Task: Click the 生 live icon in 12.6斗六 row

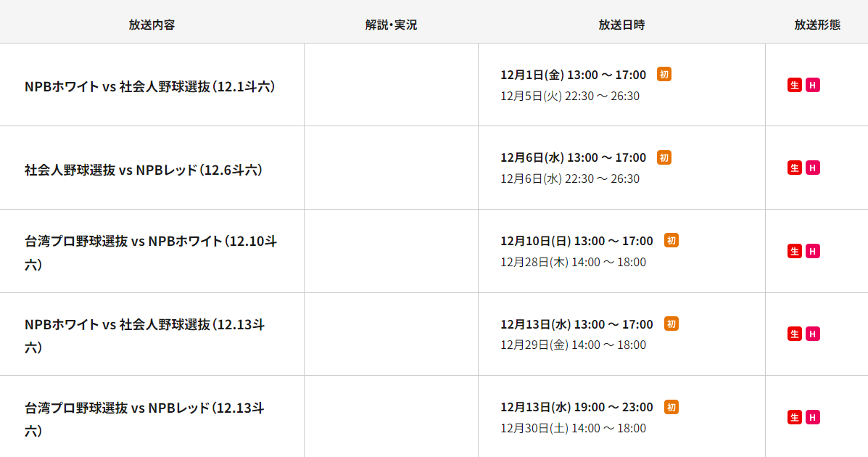Action: (x=794, y=168)
